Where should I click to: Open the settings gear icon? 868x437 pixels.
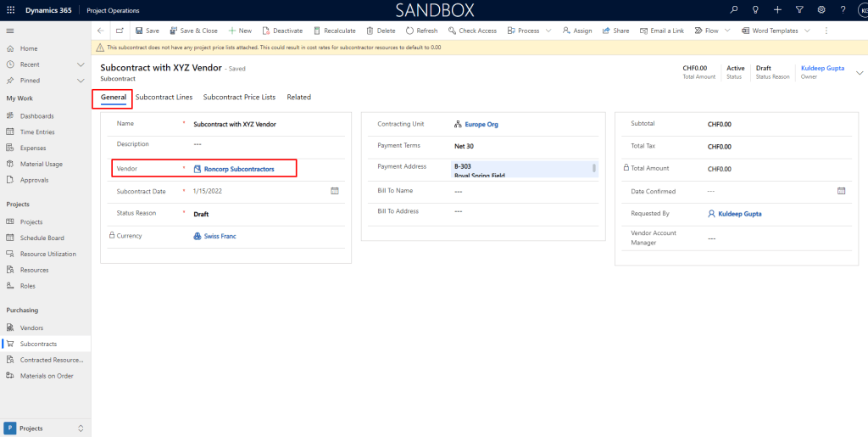click(x=821, y=10)
